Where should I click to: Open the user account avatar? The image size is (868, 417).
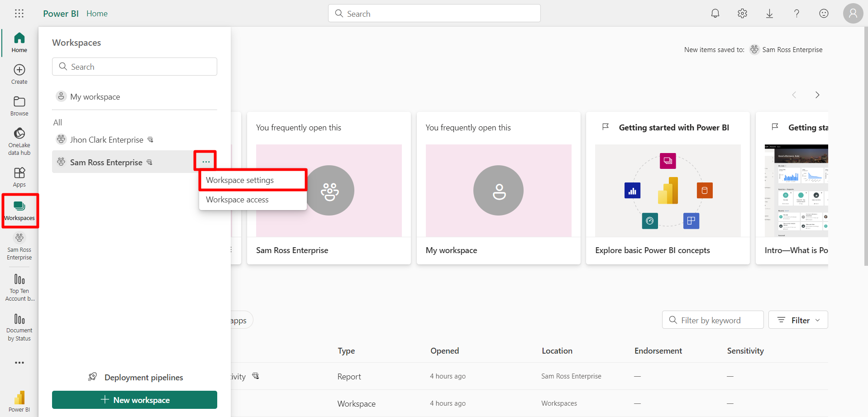[853, 14]
